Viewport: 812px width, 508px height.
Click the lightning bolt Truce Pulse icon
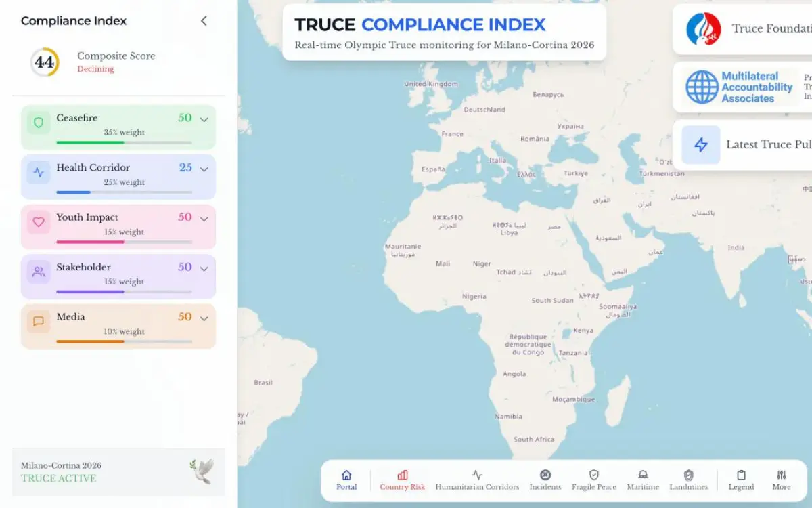(x=701, y=144)
